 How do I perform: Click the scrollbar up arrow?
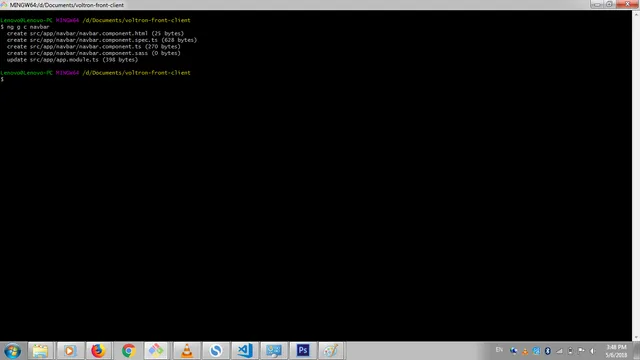pyautogui.click(x=636, y=14)
